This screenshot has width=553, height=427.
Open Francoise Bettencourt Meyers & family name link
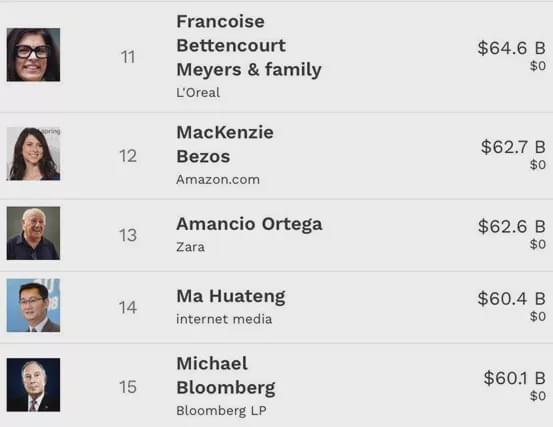(x=249, y=45)
